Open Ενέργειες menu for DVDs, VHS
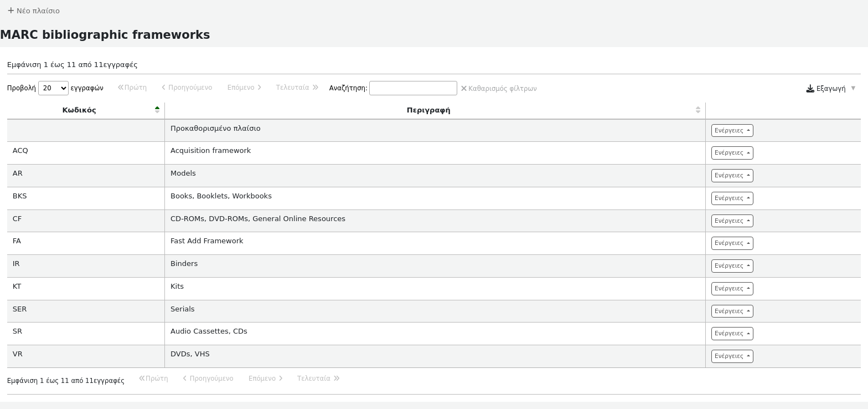The width and height of the screenshot is (868, 409). 732,356
